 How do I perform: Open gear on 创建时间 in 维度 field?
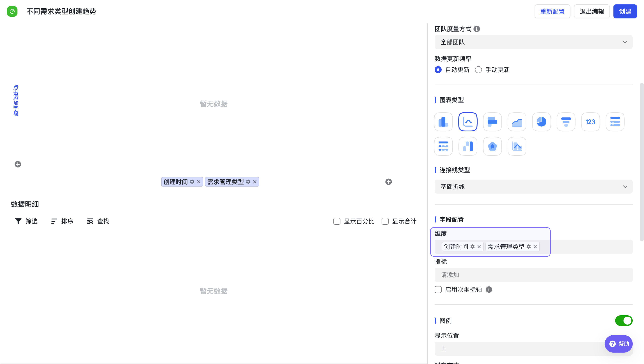472,247
